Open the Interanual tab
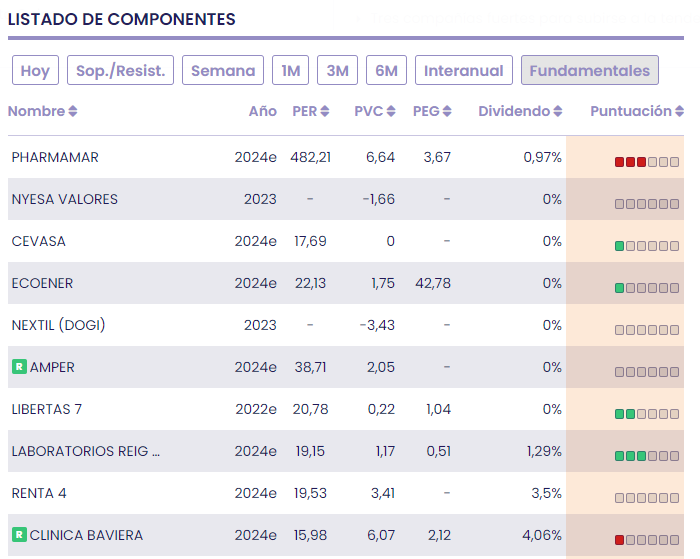 pyautogui.click(x=464, y=71)
